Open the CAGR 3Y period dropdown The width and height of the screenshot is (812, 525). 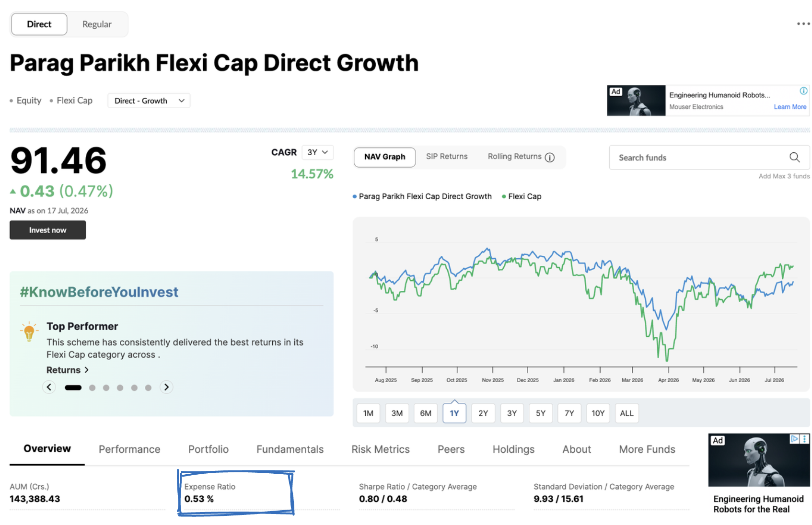click(317, 152)
